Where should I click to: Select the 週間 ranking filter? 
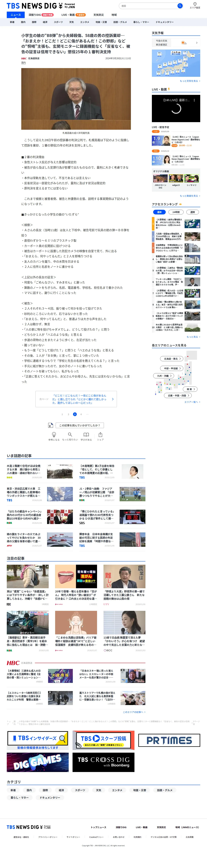[192, 212]
